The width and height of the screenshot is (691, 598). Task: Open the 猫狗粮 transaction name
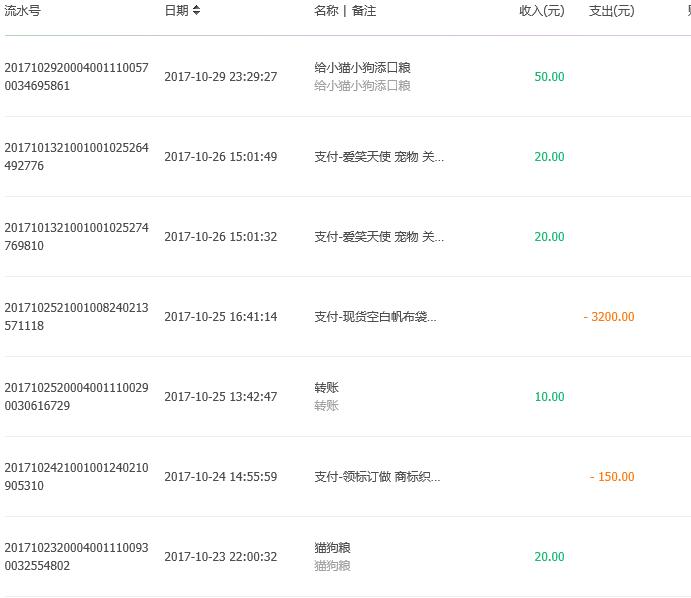332,548
